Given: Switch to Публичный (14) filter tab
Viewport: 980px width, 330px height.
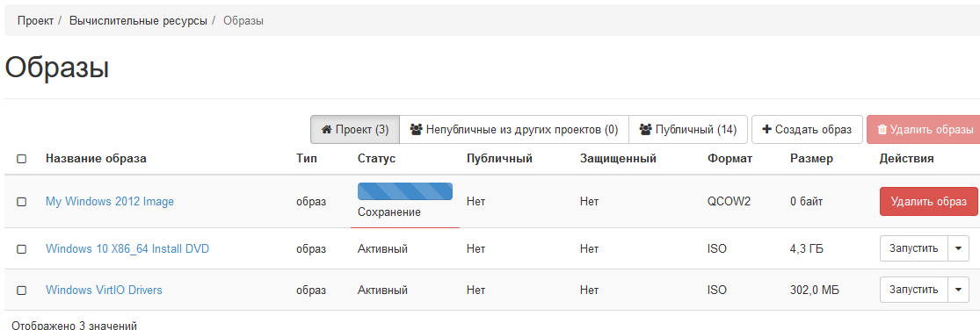Looking at the screenshot, I should [x=687, y=130].
